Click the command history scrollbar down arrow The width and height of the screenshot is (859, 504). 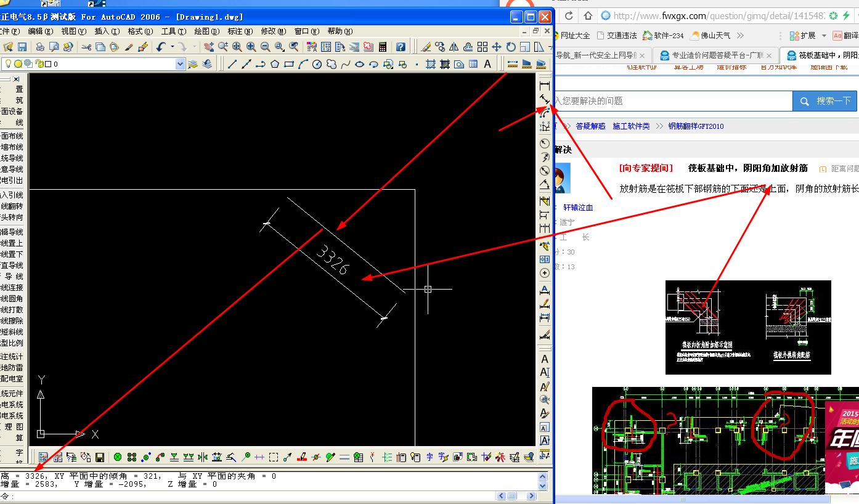pos(543,486)
